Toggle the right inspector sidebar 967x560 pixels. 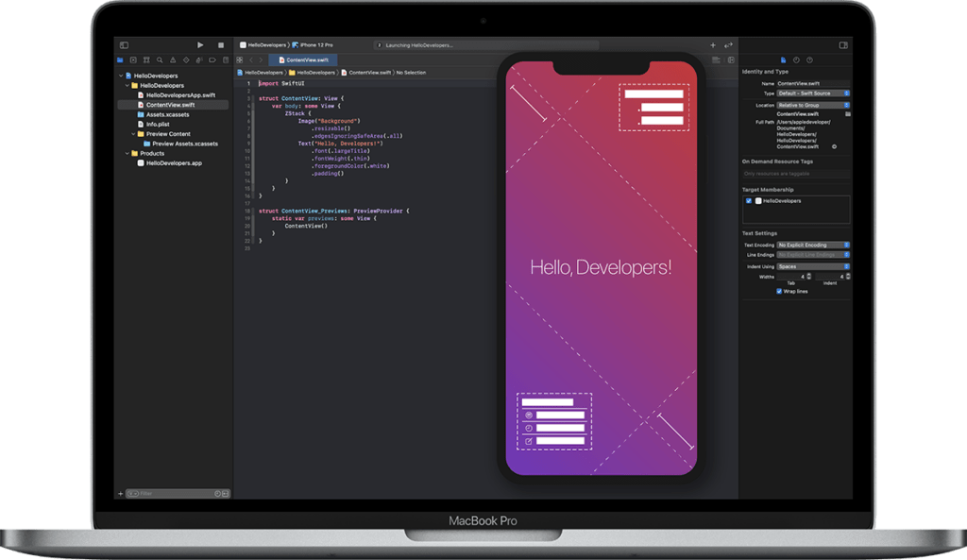click(843, 44)
